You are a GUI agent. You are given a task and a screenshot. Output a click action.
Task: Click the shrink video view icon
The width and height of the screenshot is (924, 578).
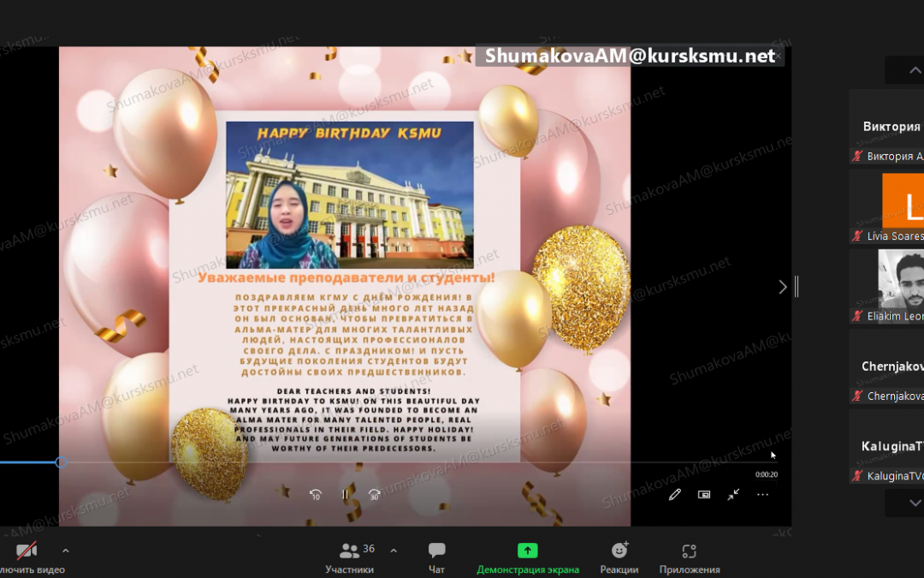point(733,494)
